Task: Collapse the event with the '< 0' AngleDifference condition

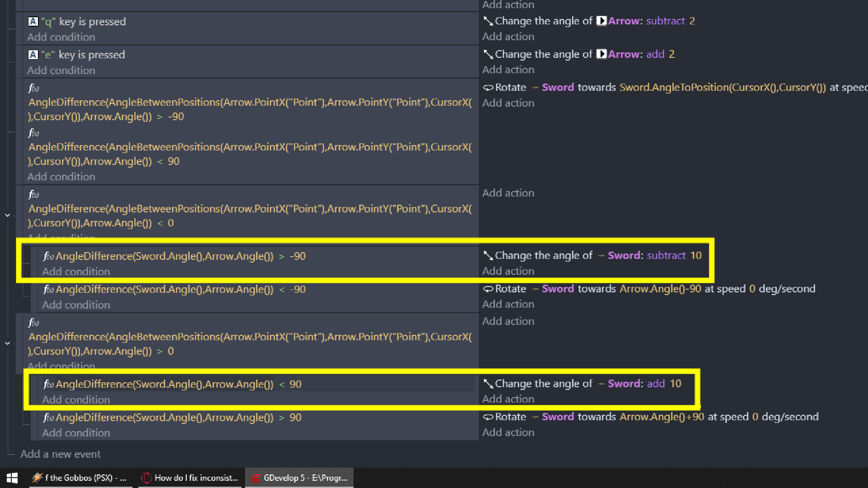Action: pyautogui.click(x=8, y=216)
